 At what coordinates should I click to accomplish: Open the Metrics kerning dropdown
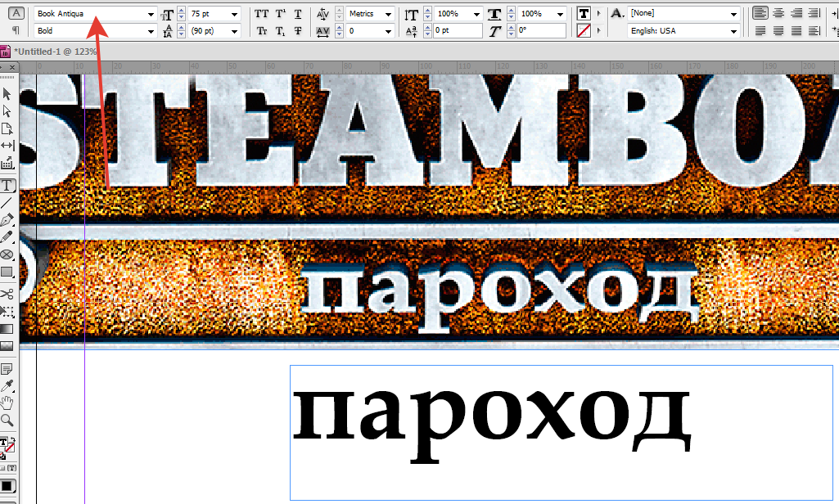pyautogui.click(x=388, y=15)
